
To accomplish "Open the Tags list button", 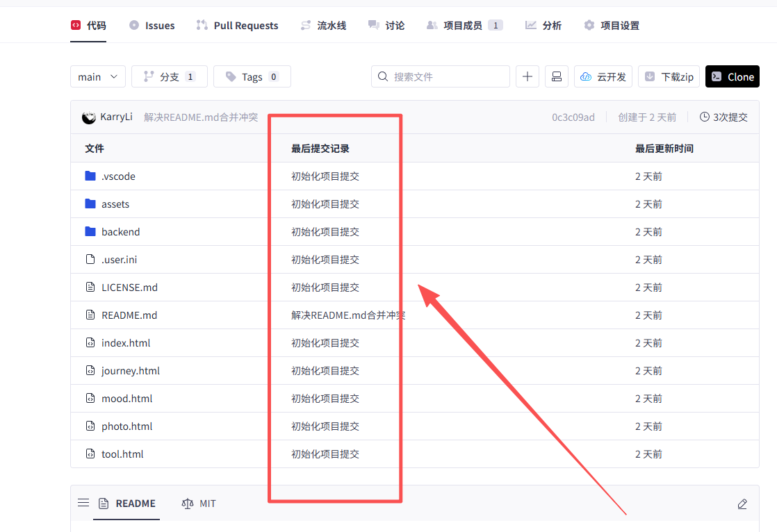I will point(252,77).
